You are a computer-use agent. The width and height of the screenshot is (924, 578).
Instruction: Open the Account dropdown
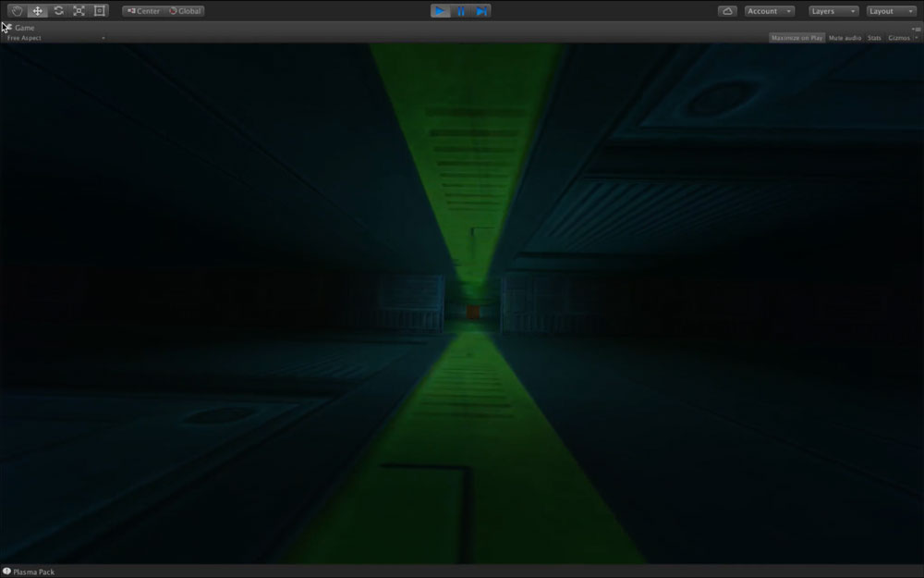point(769,11)
